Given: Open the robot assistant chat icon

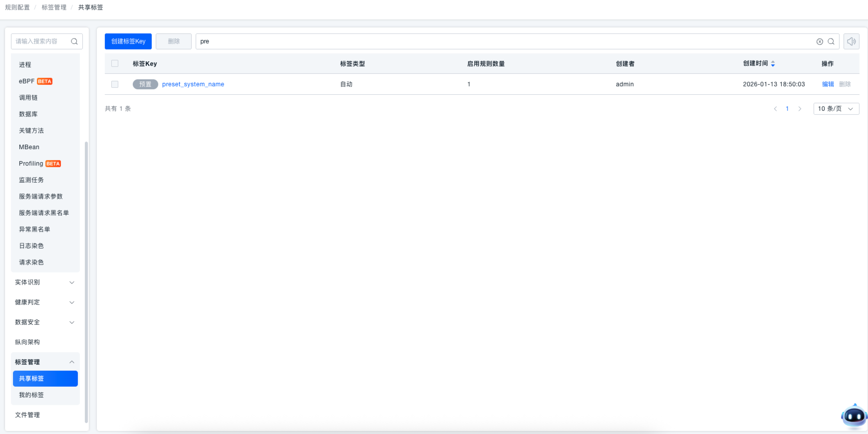Looking at the screenshot, I should click(854, 416).
